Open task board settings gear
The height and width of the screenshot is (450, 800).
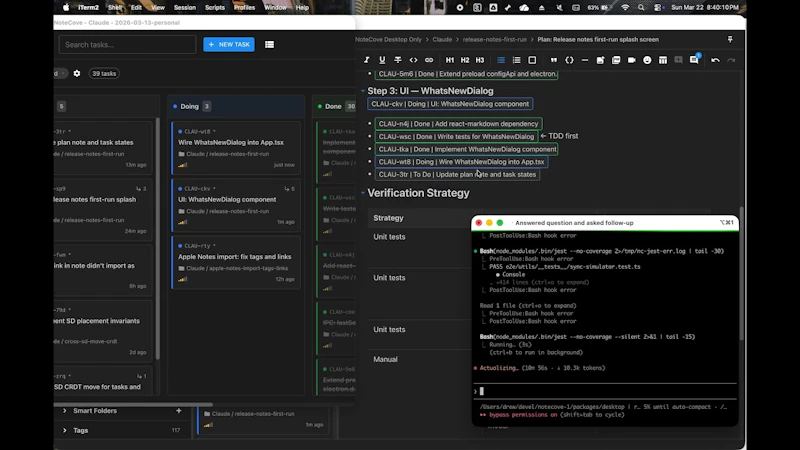[77, 73]
